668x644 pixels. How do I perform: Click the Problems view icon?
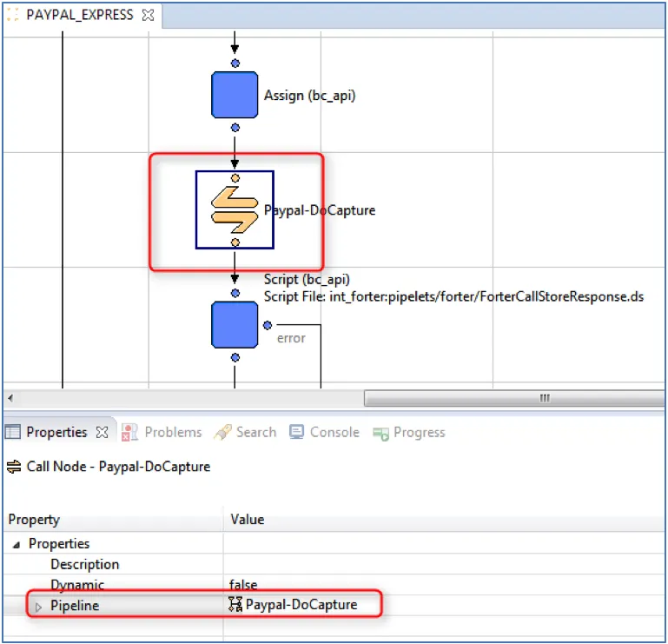coord(129,432)
